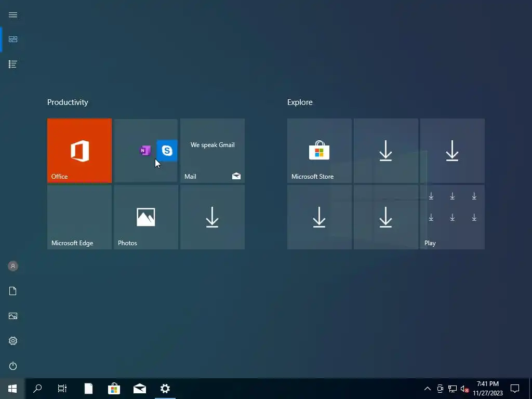This screenshot has height=399, width=532.
Task: Open pending download tile beside Photos
Action: [212, 217]
